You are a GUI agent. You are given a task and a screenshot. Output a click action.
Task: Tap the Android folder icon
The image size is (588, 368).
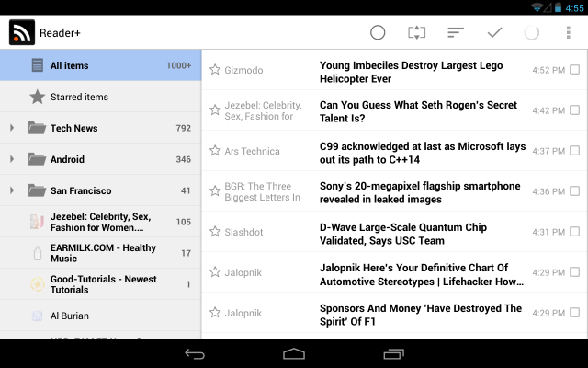pyautogui.click(x=37, y=159)
